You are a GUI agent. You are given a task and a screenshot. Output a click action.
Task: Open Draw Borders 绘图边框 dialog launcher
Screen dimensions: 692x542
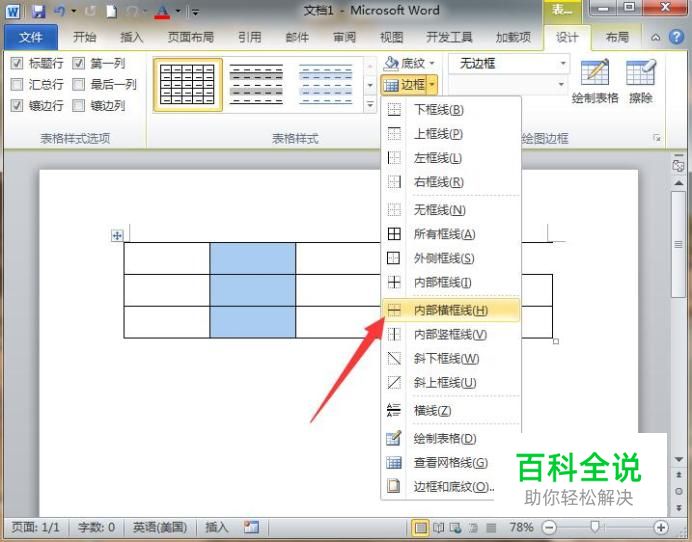pos(657,138)
